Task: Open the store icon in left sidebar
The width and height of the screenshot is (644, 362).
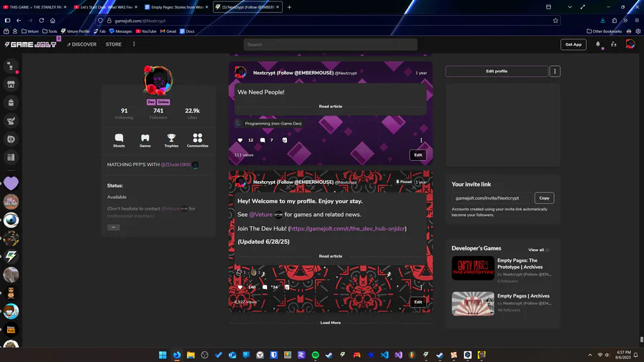Action: click(11, 84)
